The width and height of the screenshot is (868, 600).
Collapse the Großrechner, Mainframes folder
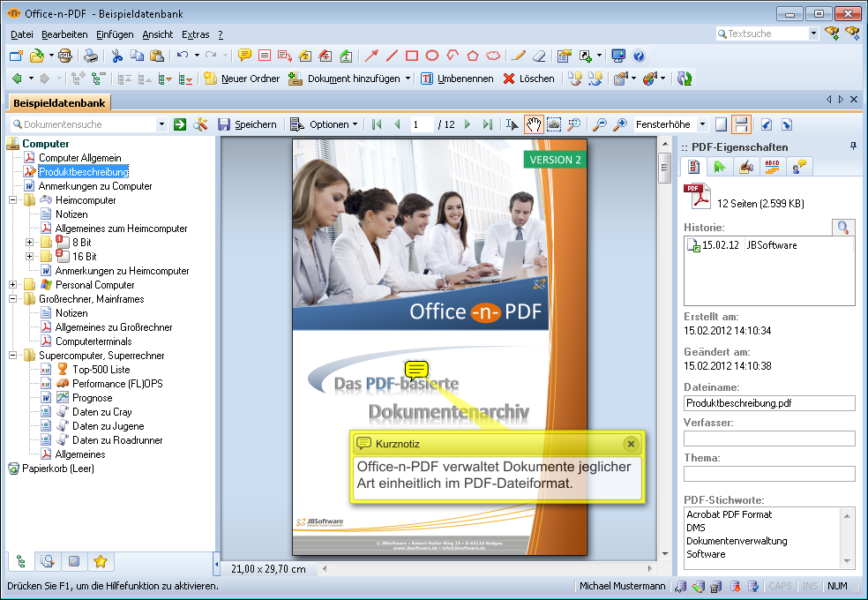tap(12, 298)
